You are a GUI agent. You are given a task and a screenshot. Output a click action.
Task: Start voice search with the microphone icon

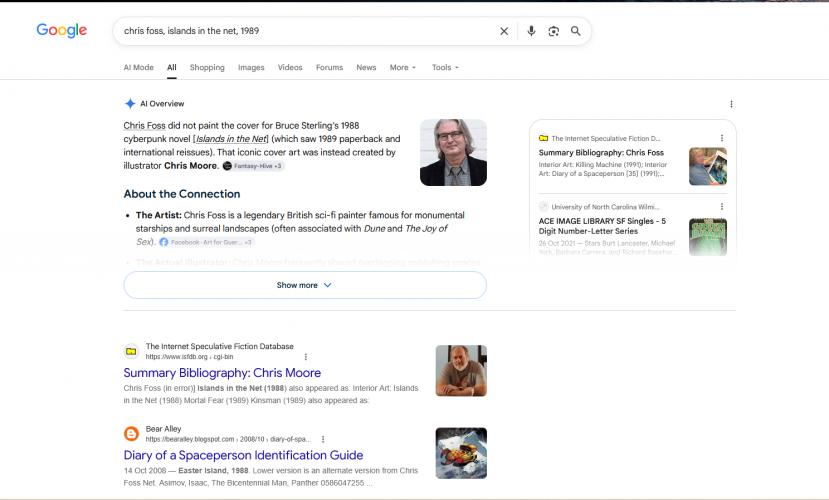(531, 31)
